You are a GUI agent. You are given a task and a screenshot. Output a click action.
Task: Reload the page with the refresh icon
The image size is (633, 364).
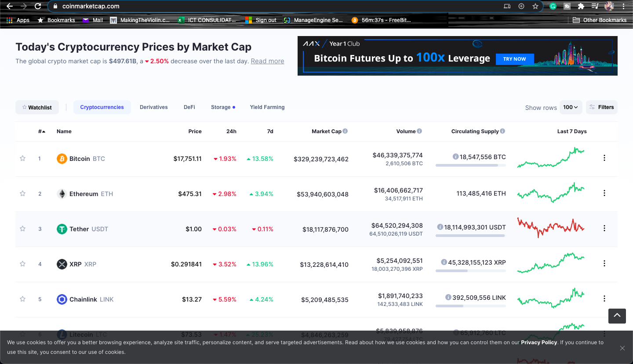(x=38, y=6)
